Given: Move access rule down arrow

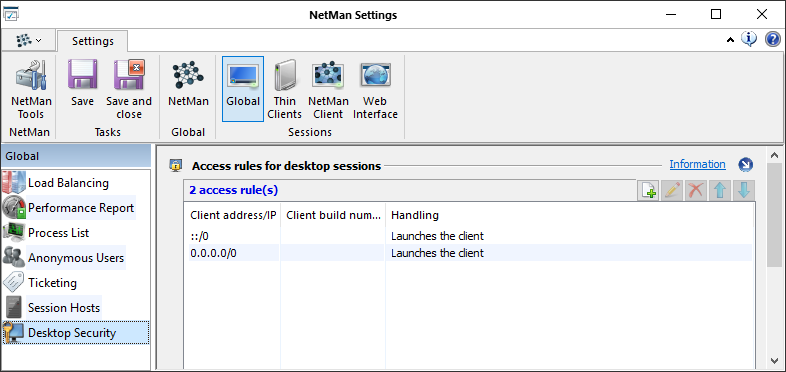Looking at the screenshot, I should pos(744,191).
